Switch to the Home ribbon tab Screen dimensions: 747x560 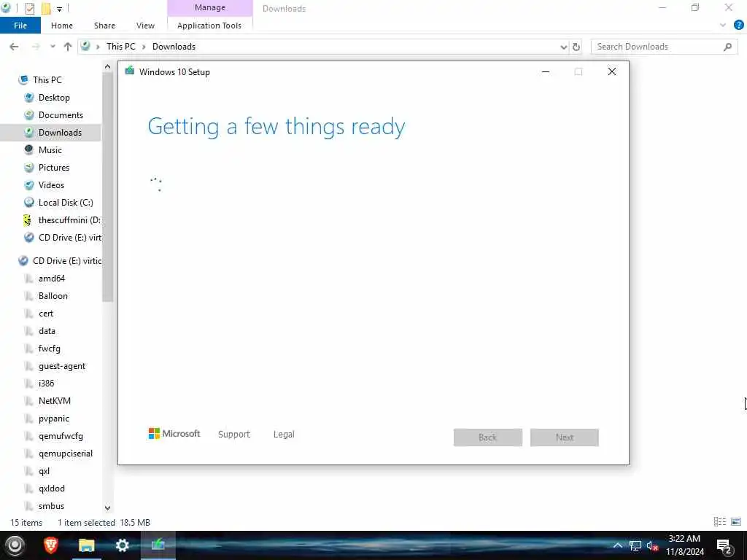pyautogui.click(x=62, y=26)
